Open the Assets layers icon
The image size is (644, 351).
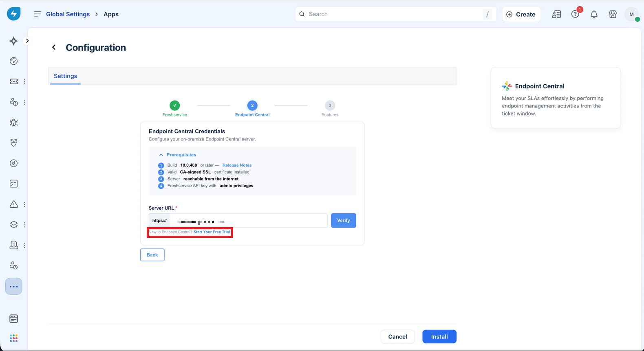point(13,224)
